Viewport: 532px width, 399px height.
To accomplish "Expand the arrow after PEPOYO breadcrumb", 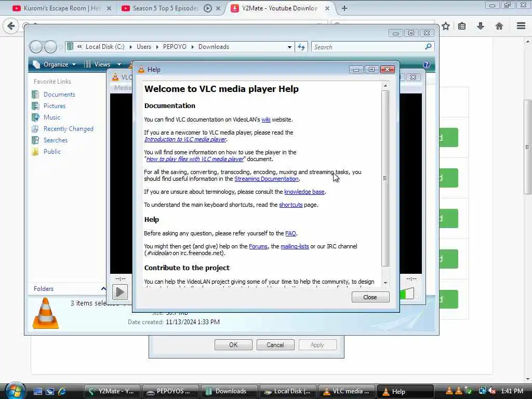I will (x=192, y=47).
